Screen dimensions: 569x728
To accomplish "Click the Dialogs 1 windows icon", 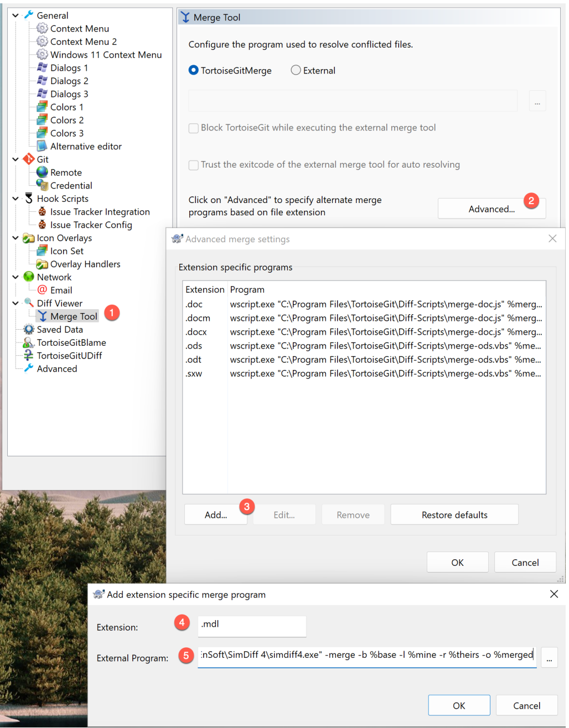I will pyautogui.click(x=42, y=67).
